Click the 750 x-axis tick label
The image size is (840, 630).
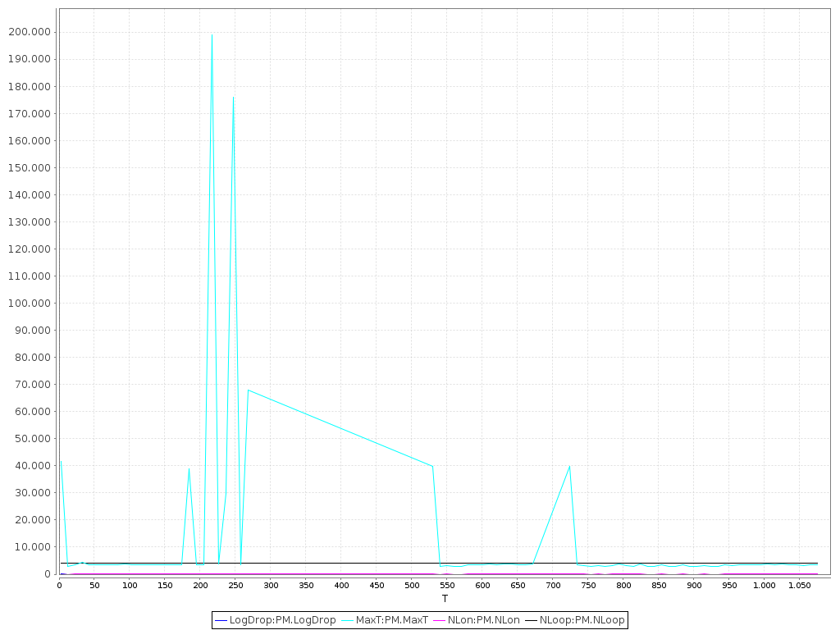[587, 586]
